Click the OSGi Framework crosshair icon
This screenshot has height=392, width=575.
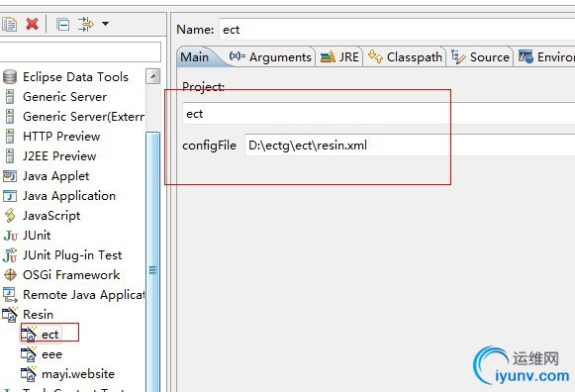coord(10,274)
